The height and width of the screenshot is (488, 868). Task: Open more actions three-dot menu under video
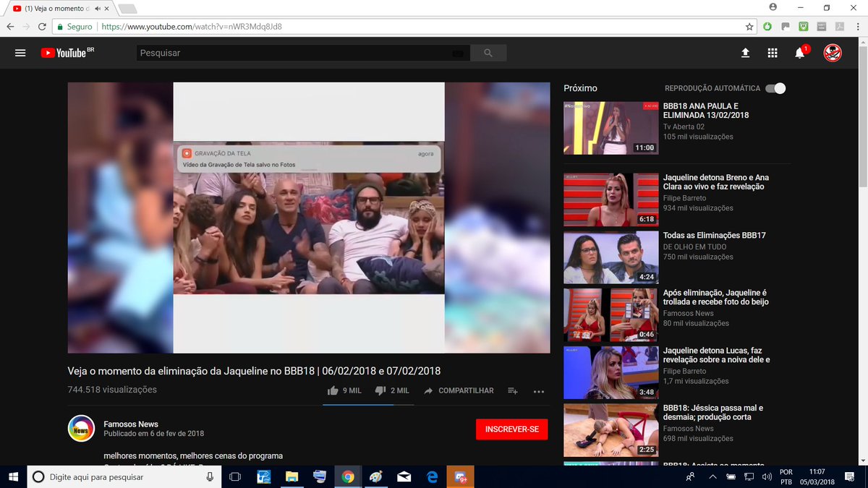tap(538, 391)
